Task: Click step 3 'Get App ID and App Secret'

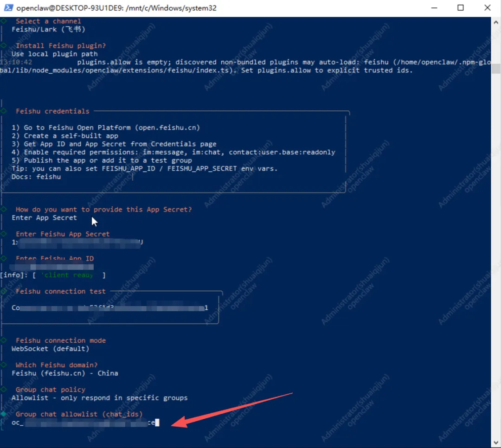Action: (x=114, y=144)
